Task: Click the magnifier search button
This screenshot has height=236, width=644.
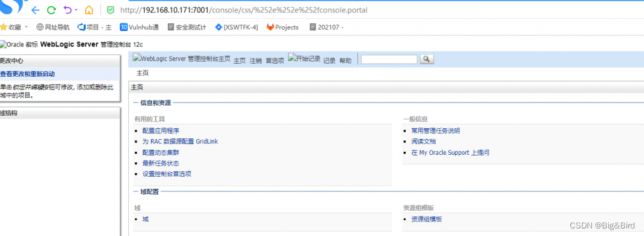Action: point(426,59)
